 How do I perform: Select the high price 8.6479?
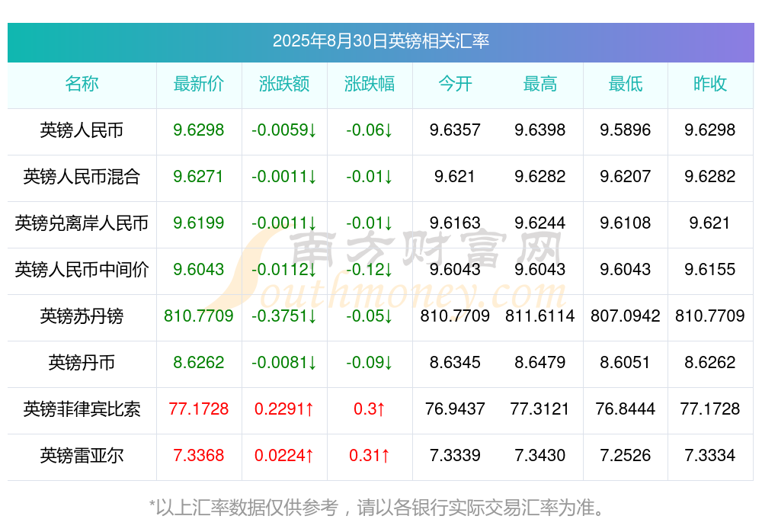[540, 362]
